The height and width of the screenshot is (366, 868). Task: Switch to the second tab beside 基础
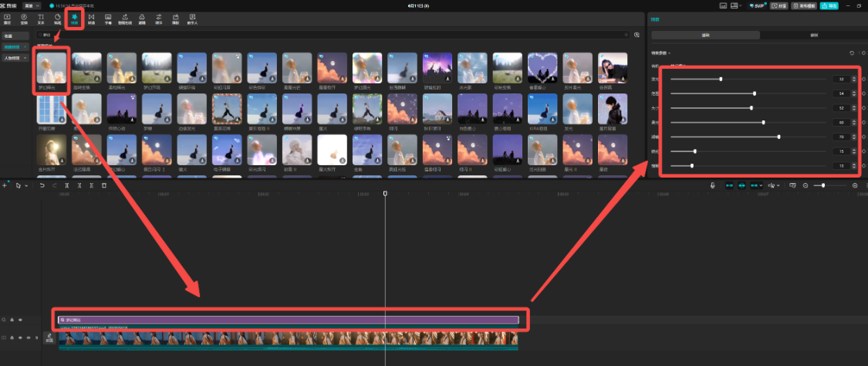[814, 35]
